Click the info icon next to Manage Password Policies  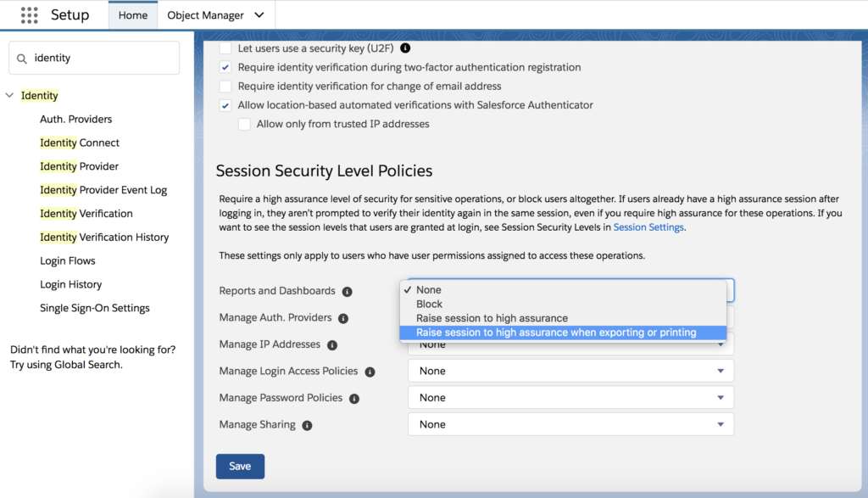[355, 398]
